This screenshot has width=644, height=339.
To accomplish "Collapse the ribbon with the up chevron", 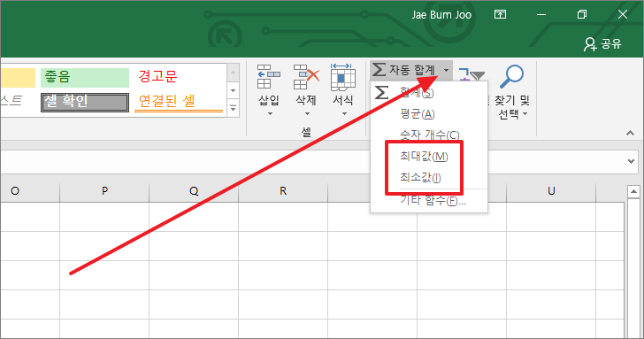I will 630,133.
